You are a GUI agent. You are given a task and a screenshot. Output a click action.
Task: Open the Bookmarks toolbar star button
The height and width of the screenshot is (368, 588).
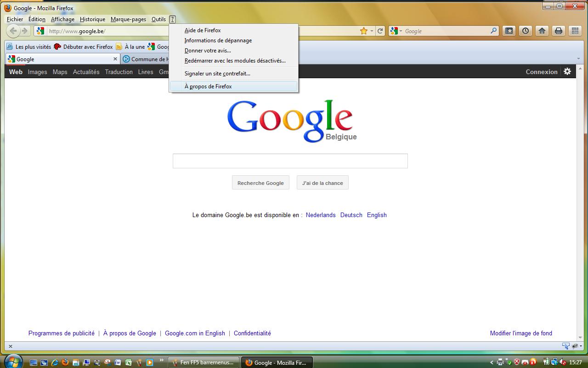tap(509, 31)
